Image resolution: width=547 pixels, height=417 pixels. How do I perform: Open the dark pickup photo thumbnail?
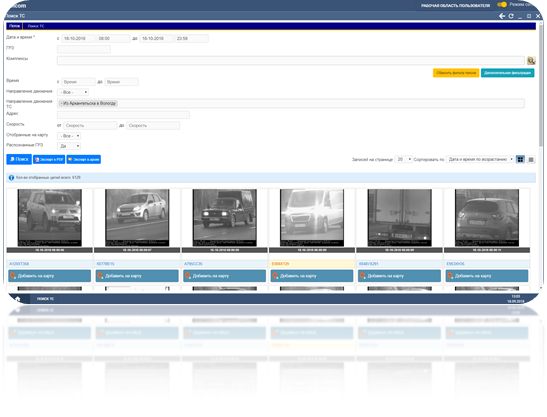tap(225, 218)
